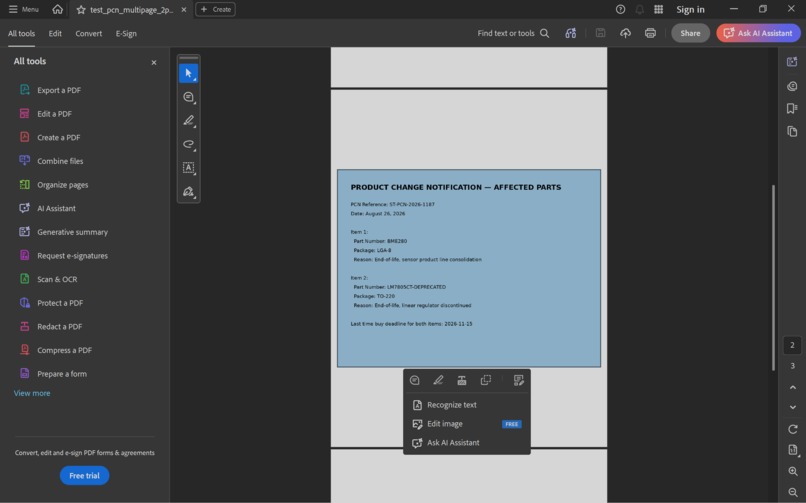
Task: Switch to the All tools tab
Action: pyautogui.click(x=22, y=33)
